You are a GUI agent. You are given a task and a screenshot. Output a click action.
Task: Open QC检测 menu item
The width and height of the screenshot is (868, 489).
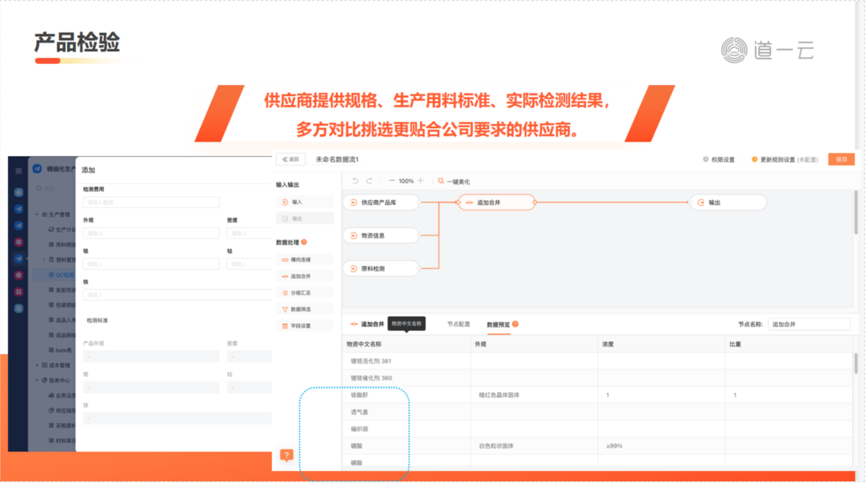61,275
